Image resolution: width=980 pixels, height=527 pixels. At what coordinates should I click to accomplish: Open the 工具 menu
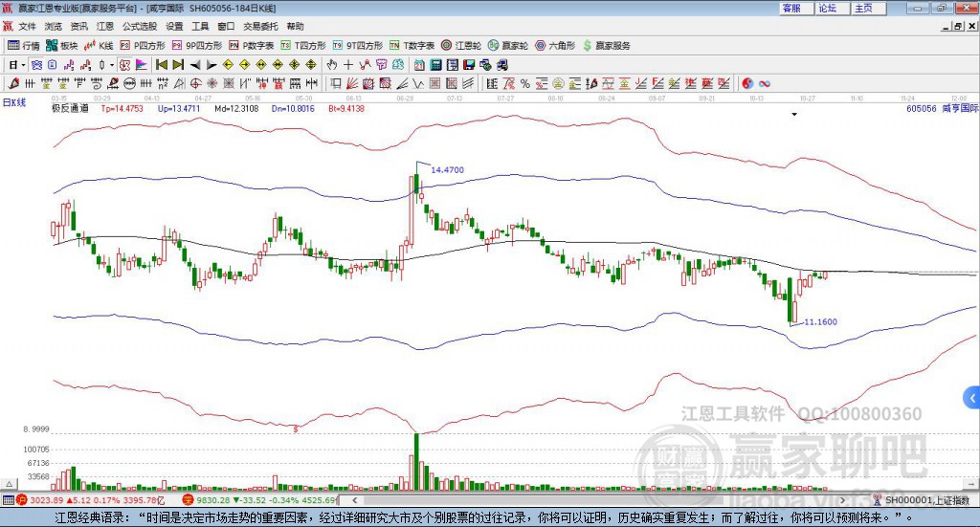pyautogui.click(x=200, y=26)
